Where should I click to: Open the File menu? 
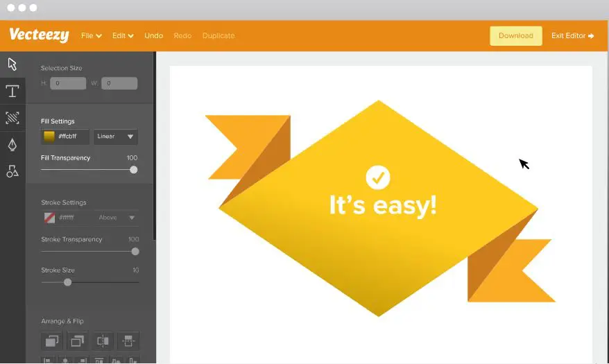(91, 36)
